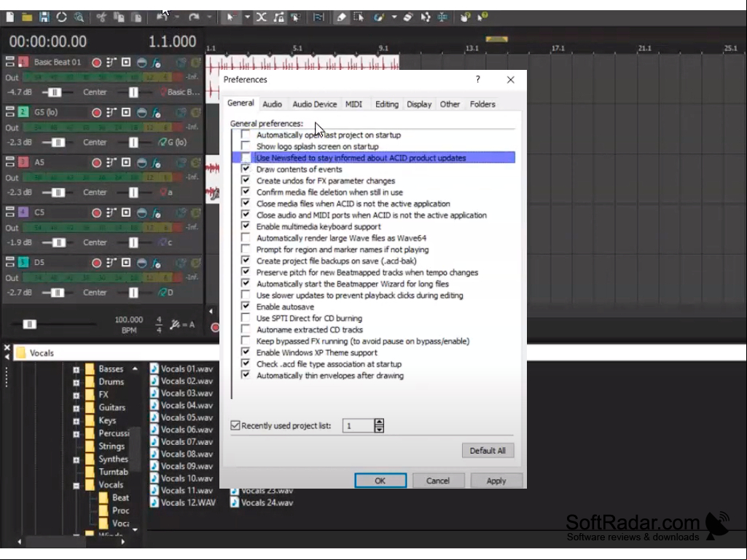Uncheck Recently used project list checkbox
This screenshot has height=560, width=747.
[x=235, y=425]
